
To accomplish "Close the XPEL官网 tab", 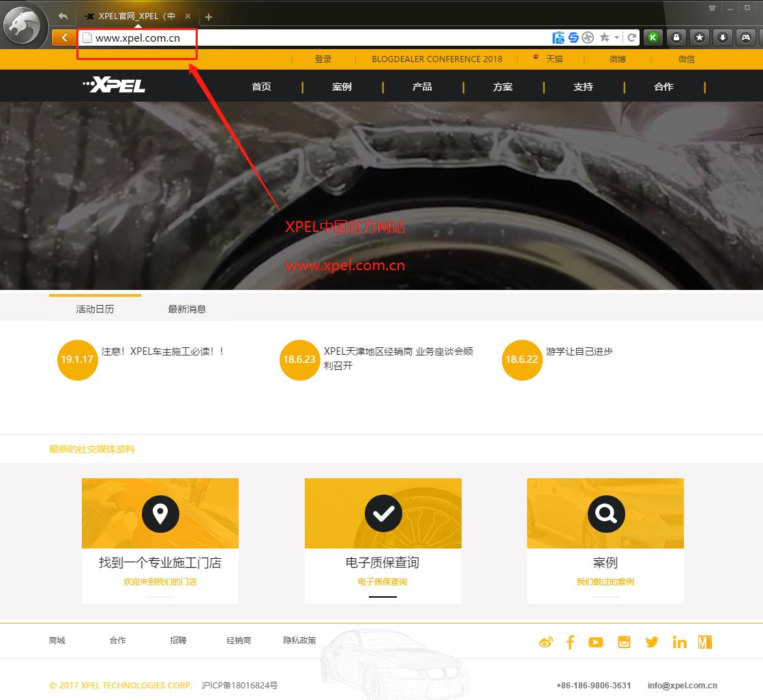I will [x=188, y=16].
